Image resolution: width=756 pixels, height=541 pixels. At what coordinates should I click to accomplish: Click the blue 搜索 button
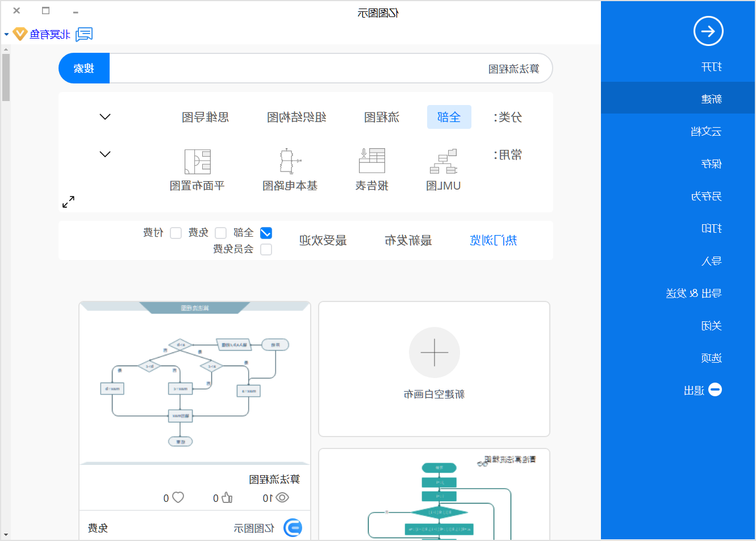tap(84, 69)
